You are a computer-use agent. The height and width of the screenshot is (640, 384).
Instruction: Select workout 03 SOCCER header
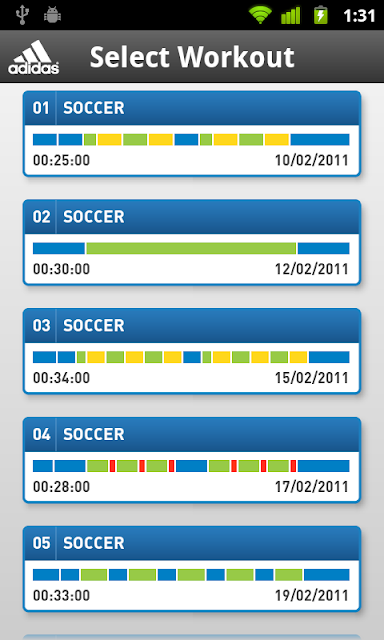click(x=192, y=326)
